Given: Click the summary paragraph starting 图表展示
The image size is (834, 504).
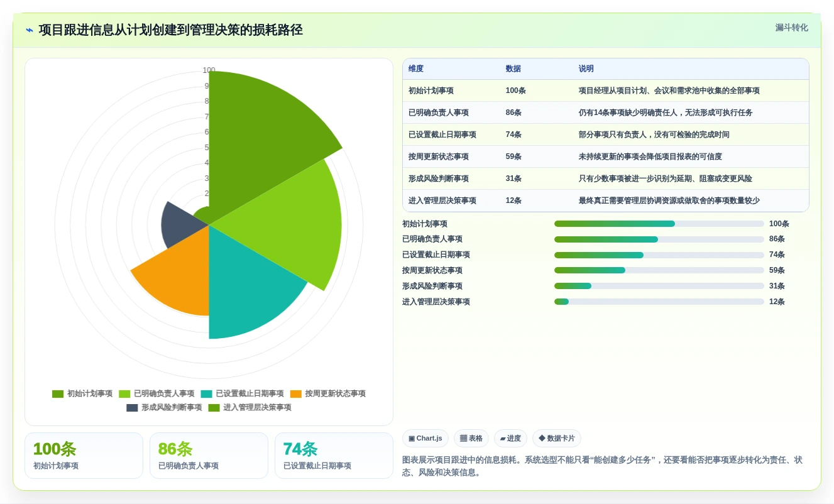Looking at the screenshot, I should 602,466.
